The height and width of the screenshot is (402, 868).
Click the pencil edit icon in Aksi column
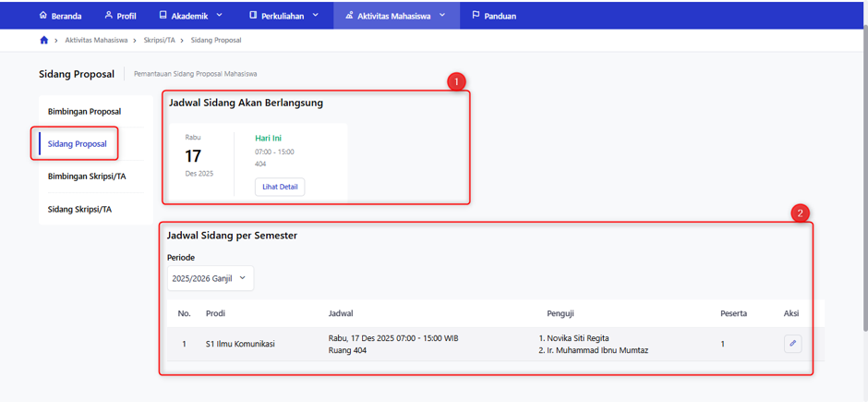coord(792,344)
